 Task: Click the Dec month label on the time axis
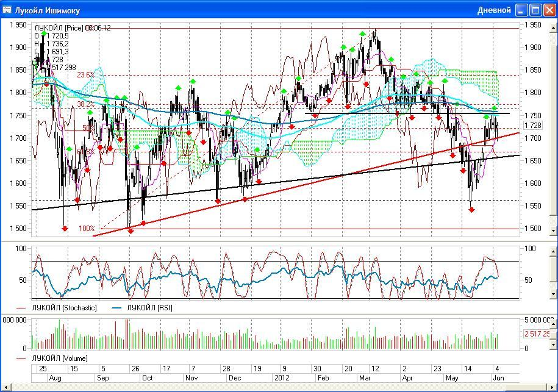point(235,378)
